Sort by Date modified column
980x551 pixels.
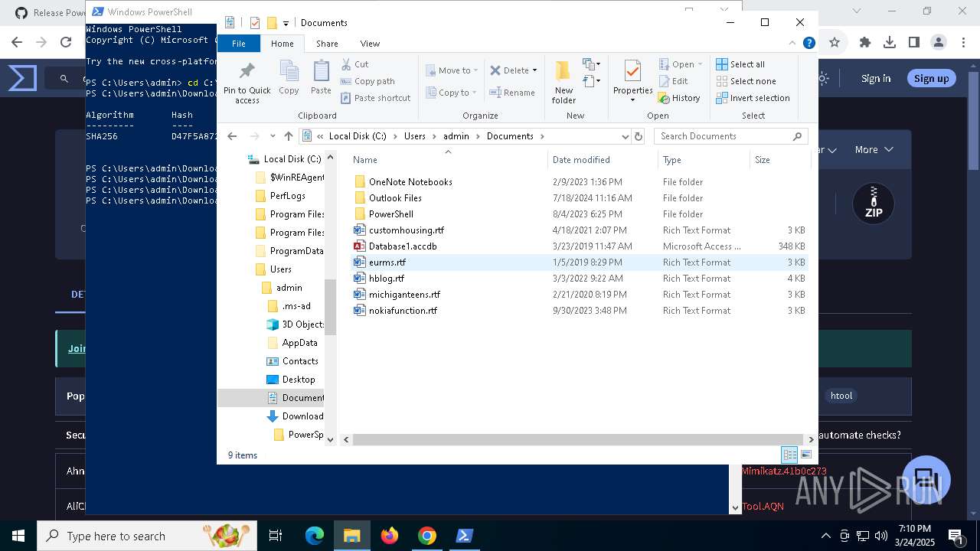coord(603,160)
